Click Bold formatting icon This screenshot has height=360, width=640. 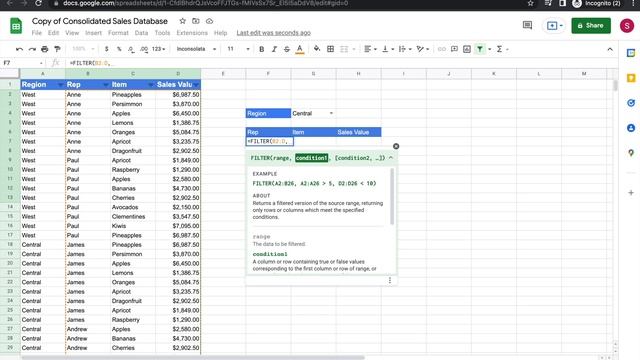[262, 49]
